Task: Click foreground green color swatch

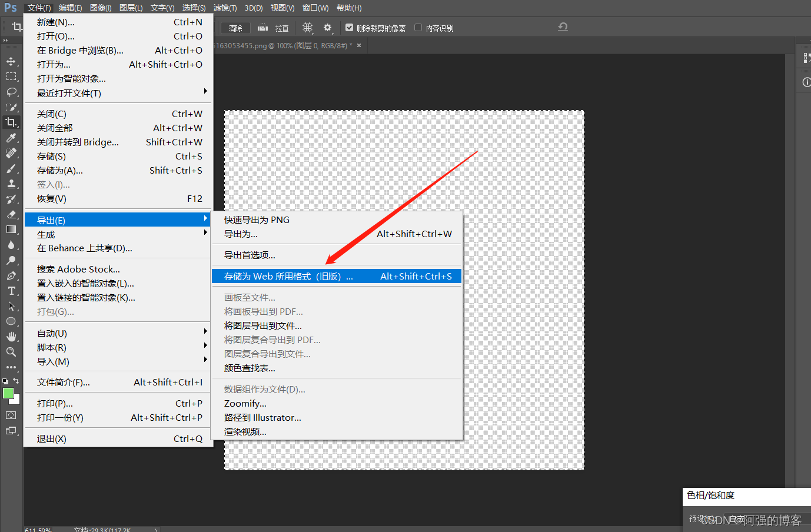Action: [x=8, y=393]
